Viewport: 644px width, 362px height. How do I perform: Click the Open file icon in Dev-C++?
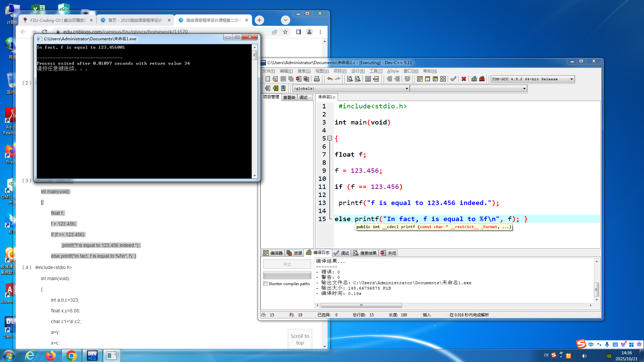point(275,79)
